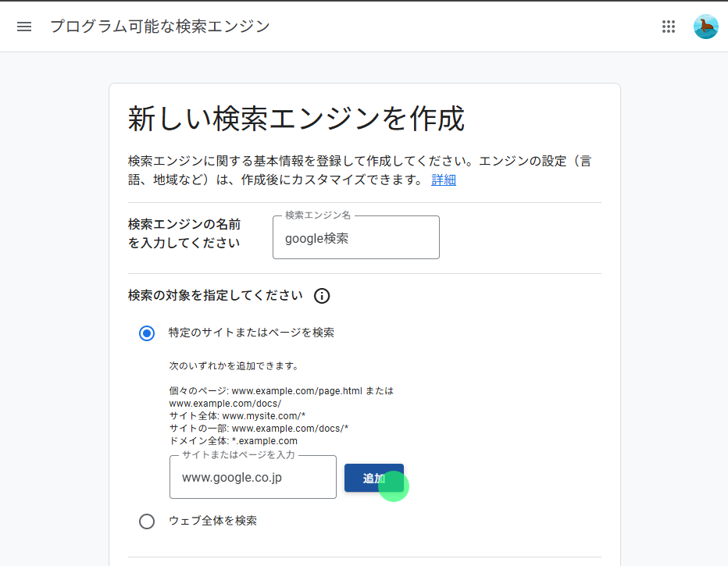This screenshot has width=728, height=566.
Task: Select the ウェブ全体を検索 radio button
Action: point(147,521)
